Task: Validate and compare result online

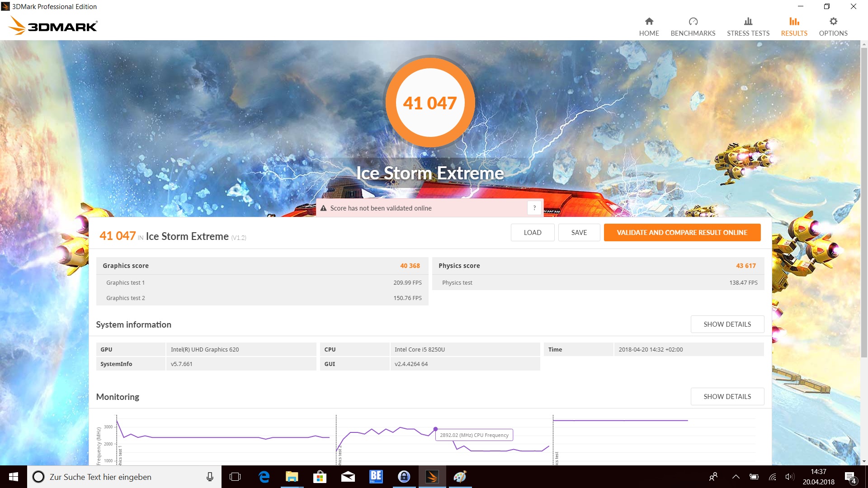Action: pos(682,233)
